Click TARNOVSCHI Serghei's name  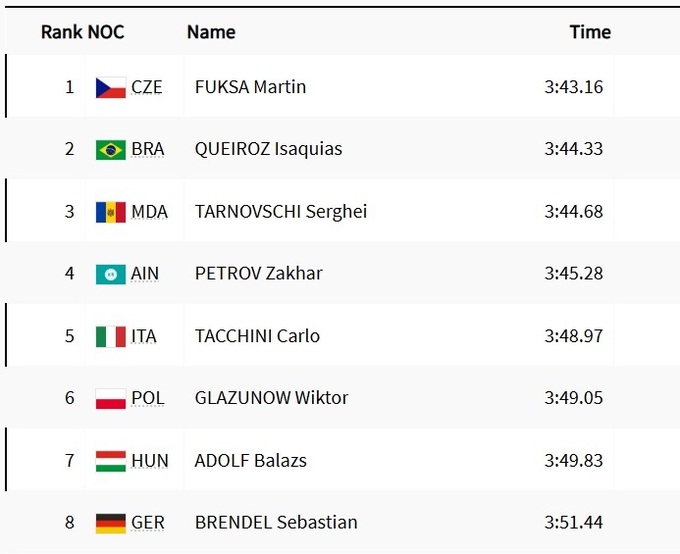click(x=280, y=212)
